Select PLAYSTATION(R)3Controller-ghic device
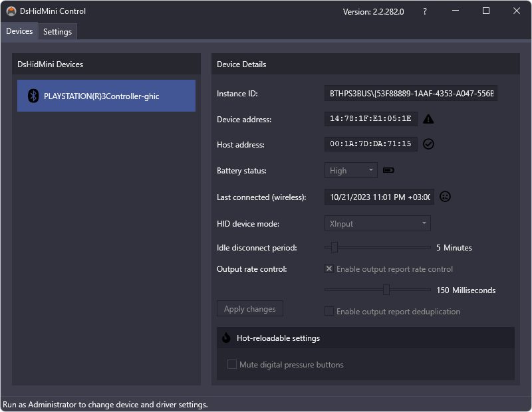The width and height of the screenshot is (532, 412). pyautogui.click(x=106, y=96)
